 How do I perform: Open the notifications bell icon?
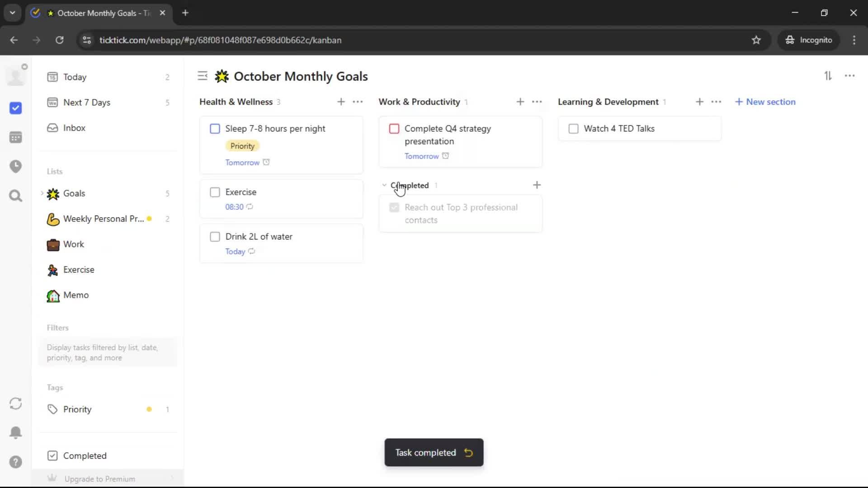tap(15, 432)
